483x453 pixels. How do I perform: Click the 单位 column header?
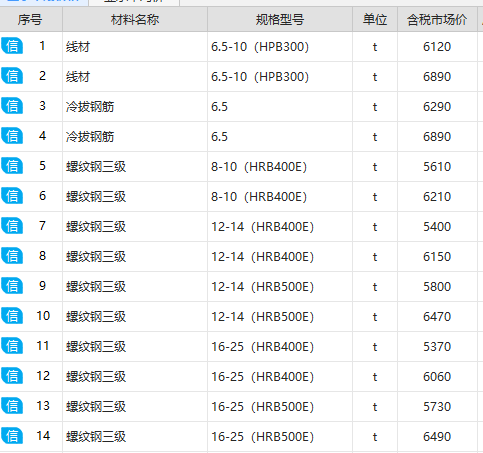click(375, 19)
